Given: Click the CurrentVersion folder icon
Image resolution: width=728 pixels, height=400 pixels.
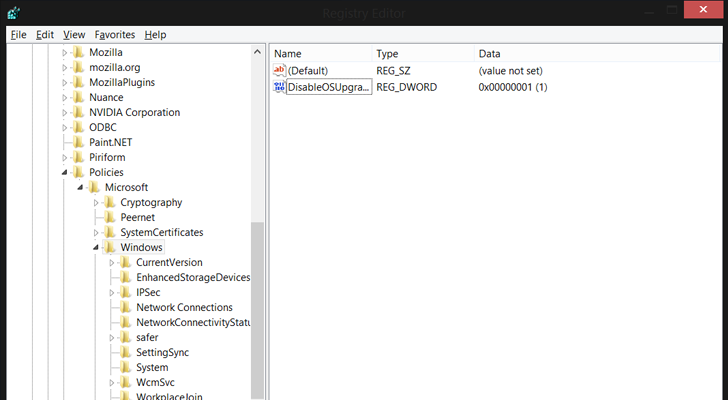Looking at the screenshot, I should pyautogui.click(x=125, y=262).
